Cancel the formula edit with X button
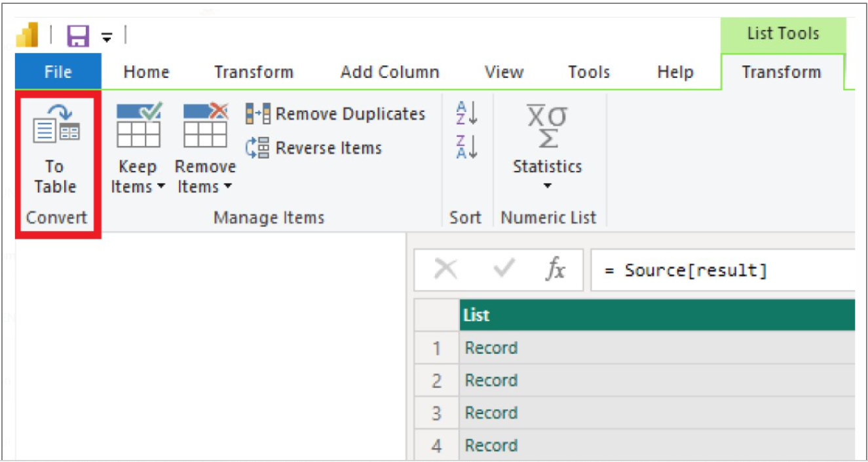The height and width of the screenshot is (462, 868). pos(445,270)
